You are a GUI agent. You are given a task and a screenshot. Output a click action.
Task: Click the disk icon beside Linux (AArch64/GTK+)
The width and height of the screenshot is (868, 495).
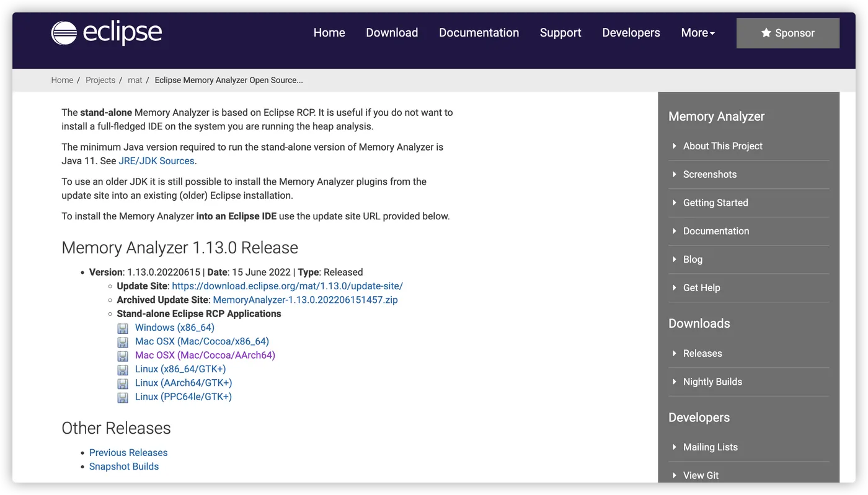click(x=123, y=383)
